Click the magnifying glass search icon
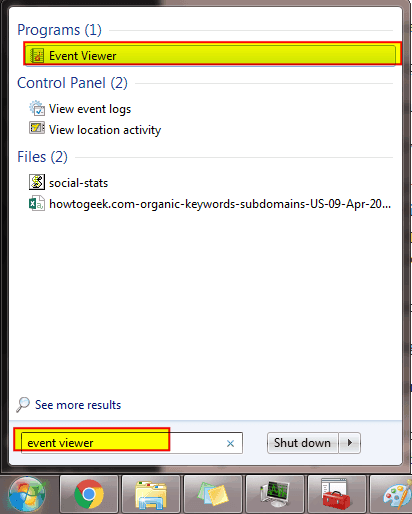Viewport: 412px width, 514px height. tap(23, 404)
